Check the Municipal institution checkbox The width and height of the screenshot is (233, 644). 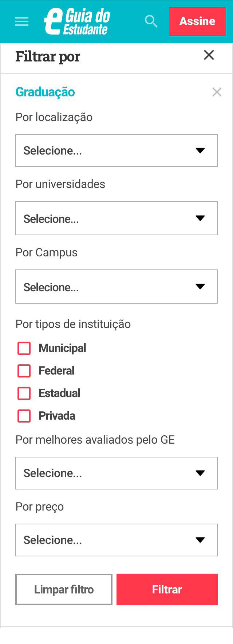[24, 348]
